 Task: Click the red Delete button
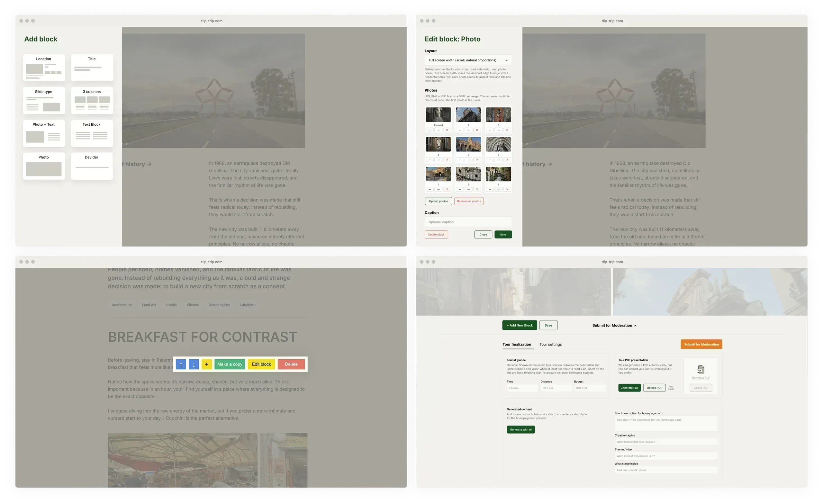291,364
